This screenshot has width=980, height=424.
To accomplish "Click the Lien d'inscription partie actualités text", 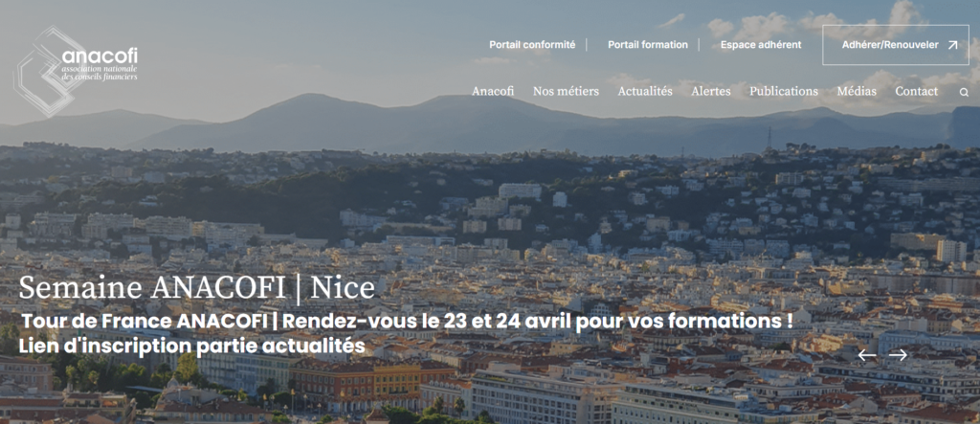I will point(192,346).
